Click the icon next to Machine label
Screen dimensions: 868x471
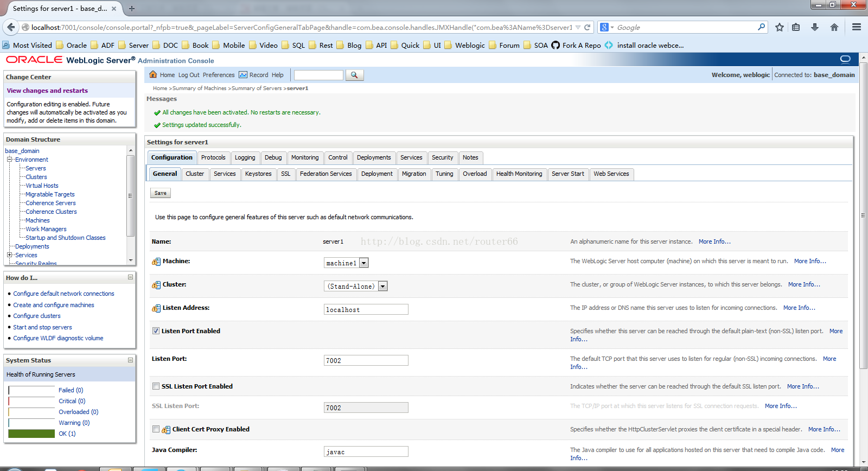coord(156,262)
